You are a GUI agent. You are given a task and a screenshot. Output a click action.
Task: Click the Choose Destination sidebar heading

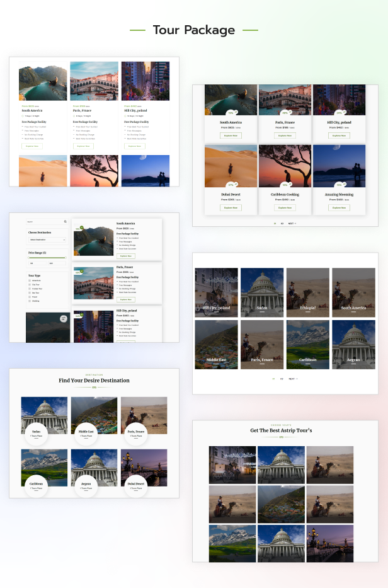(x=40, y=233)
